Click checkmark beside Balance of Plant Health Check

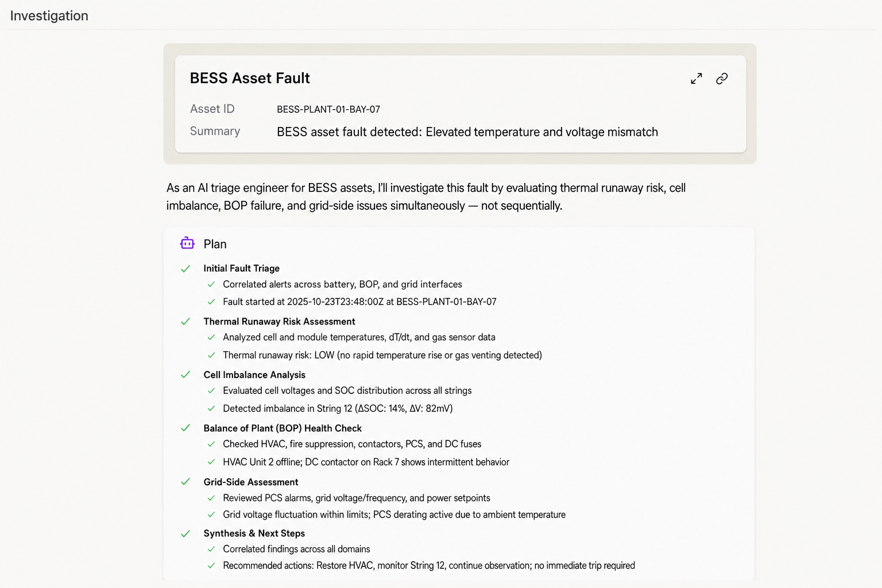[x=185, y=428]
